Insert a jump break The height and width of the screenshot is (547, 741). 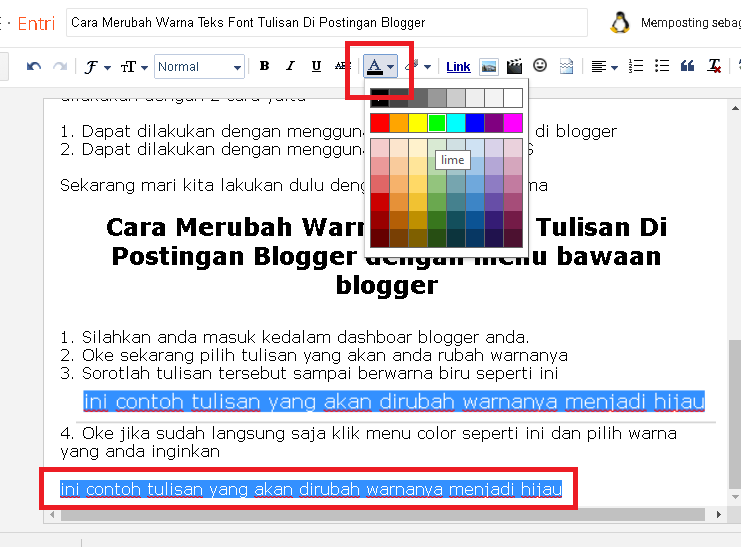tap(566, 66)
